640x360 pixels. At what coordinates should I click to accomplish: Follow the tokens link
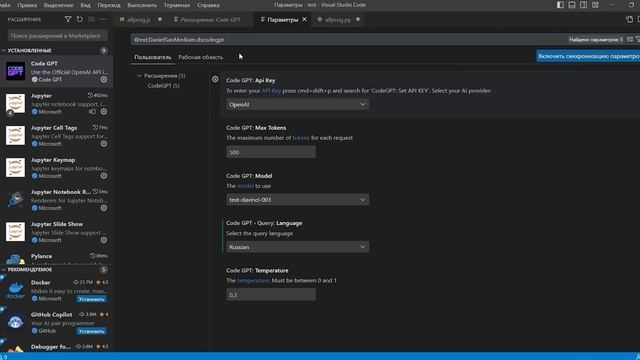301,138
